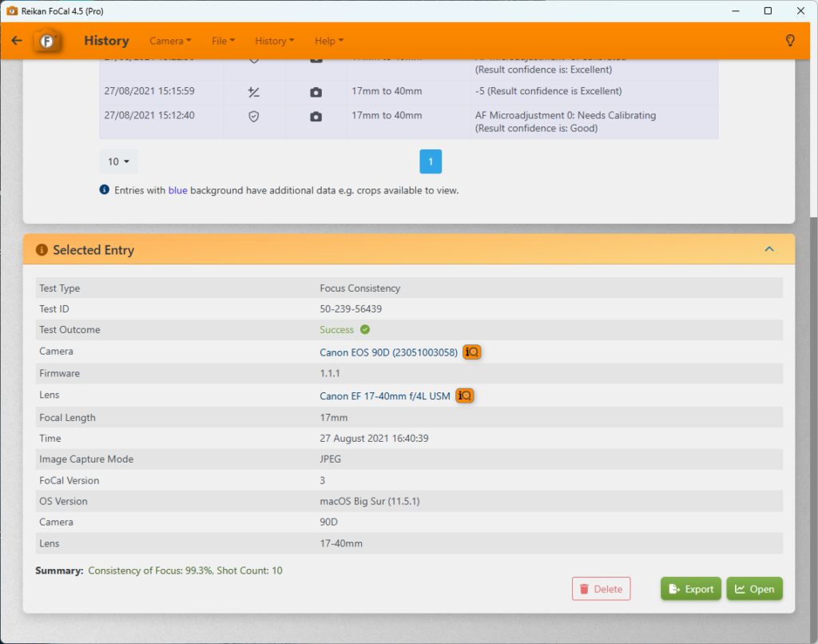Go back using the left arrow
818x644 pixels.
[17, 41]
